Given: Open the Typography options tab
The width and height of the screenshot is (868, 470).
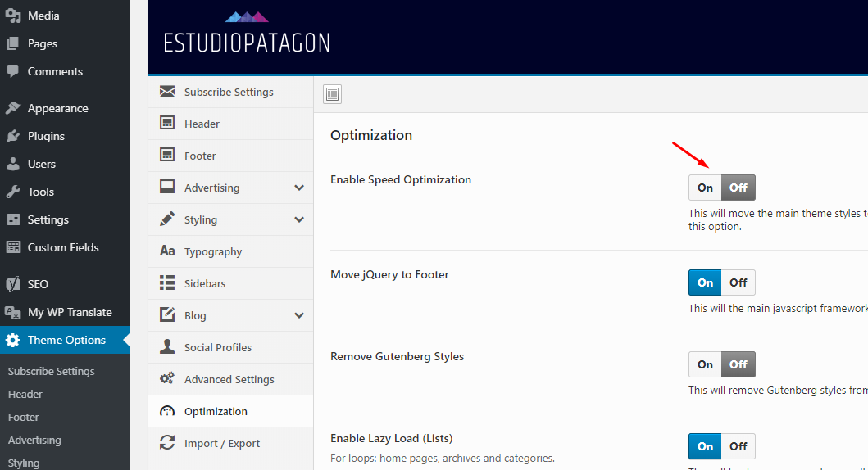Looking at the screenshot, I should 231,251.
